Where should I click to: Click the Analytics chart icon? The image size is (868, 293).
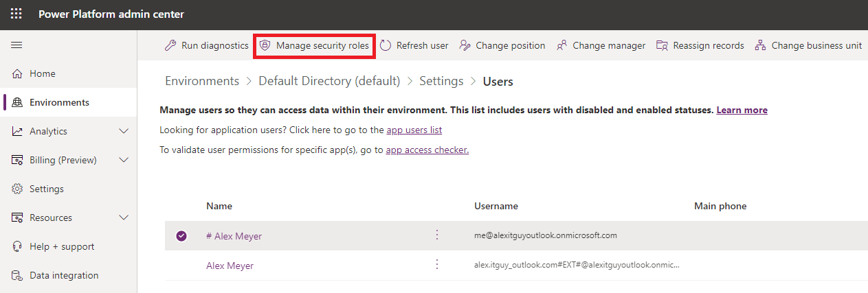17,131
